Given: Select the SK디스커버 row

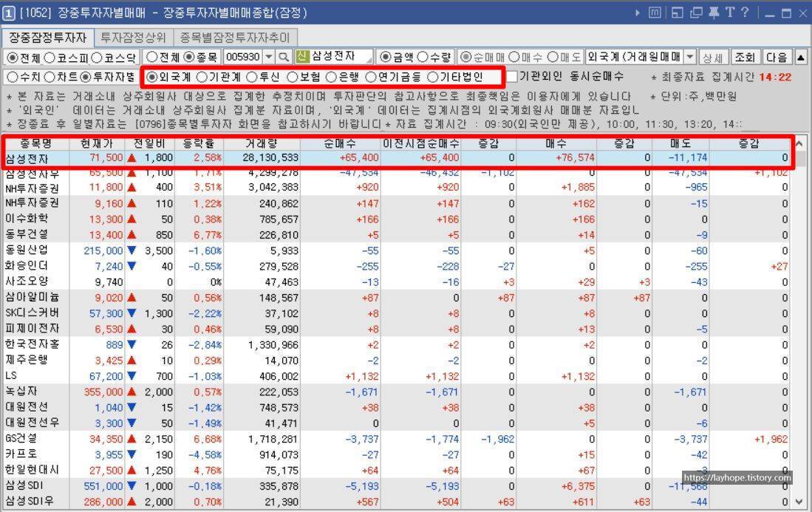Looking at the screenshot, I should point(398,313).
